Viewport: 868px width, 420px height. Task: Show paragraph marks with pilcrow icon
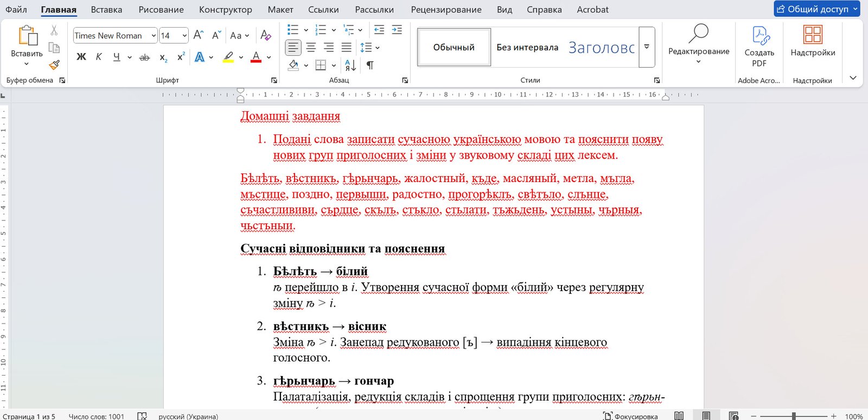(370, 66)
